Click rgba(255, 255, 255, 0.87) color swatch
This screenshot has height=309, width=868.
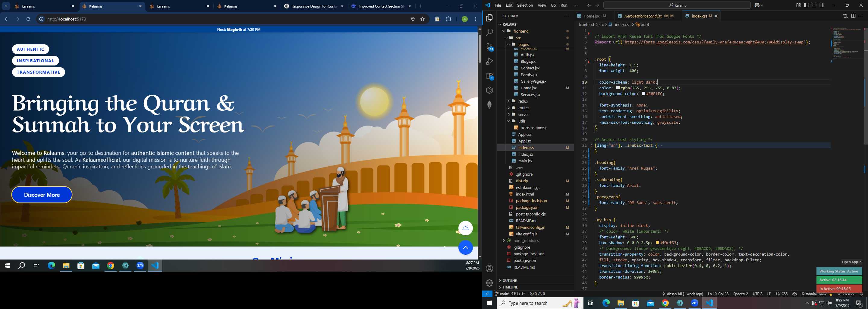coord(618,88)
